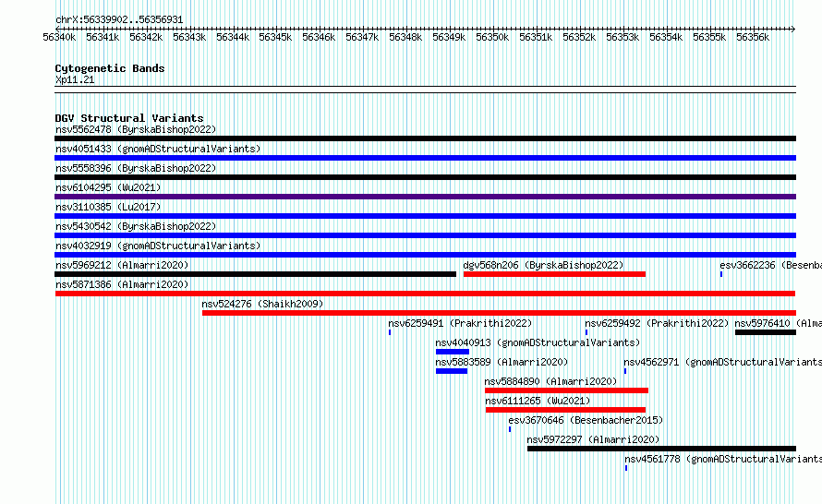Click the blue marker under nsv4562971
822x504 pixels.
(625, 371)
